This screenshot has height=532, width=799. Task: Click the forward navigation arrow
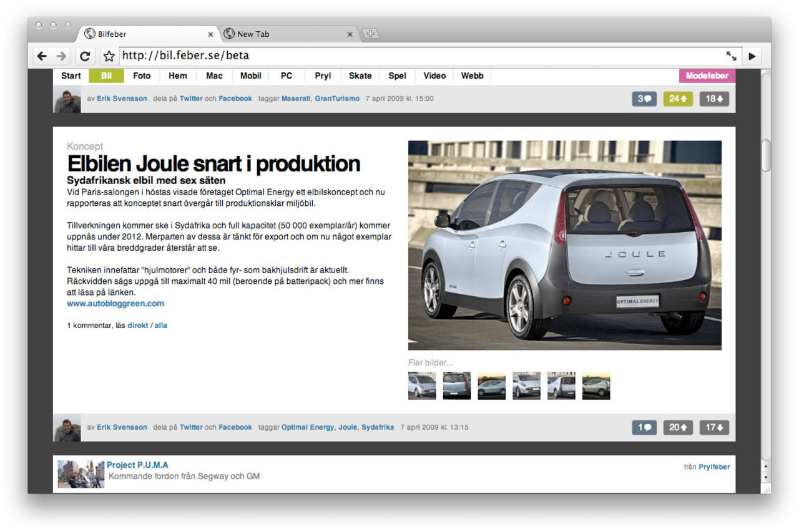click(61, 56)
